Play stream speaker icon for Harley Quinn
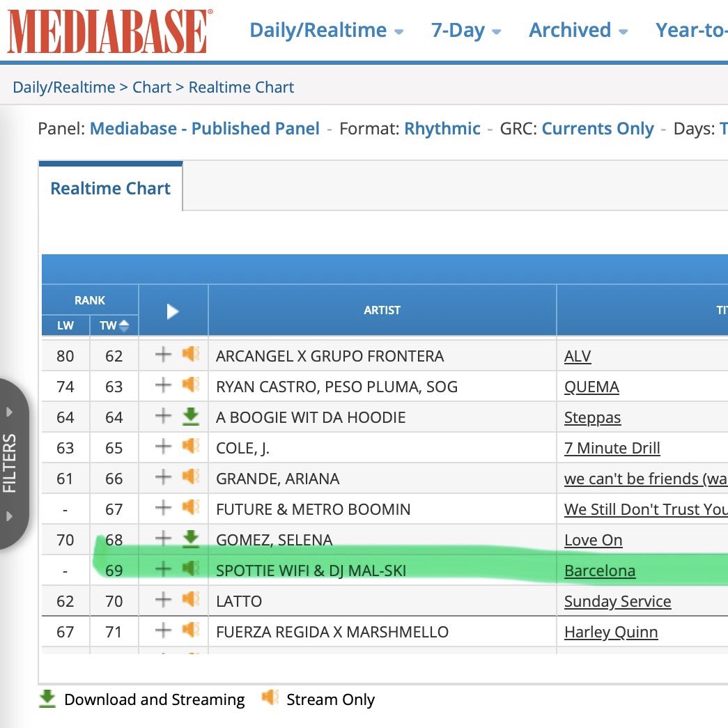Screen dimensions: 728x728 pos(190,630)
